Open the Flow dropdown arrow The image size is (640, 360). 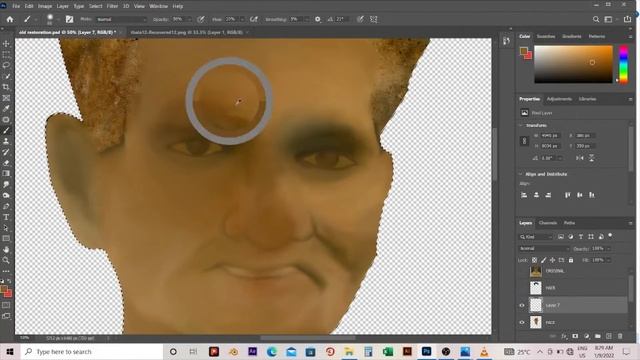(x=242, y=19)
